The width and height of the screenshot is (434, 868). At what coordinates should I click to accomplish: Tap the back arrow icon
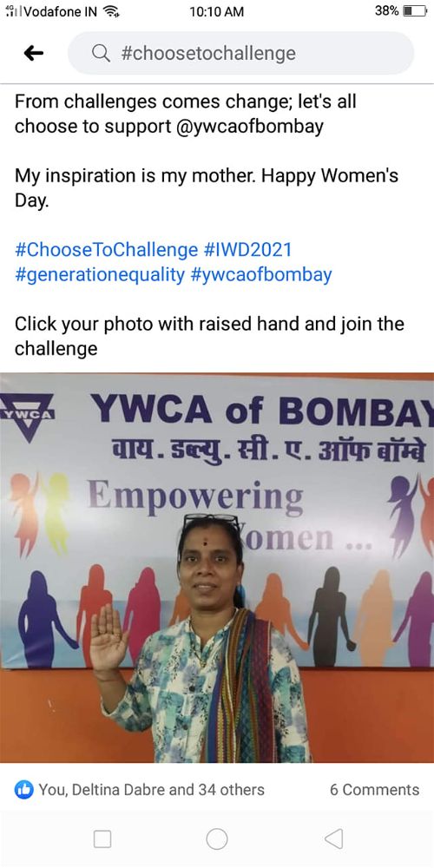(x=34, y=53)
